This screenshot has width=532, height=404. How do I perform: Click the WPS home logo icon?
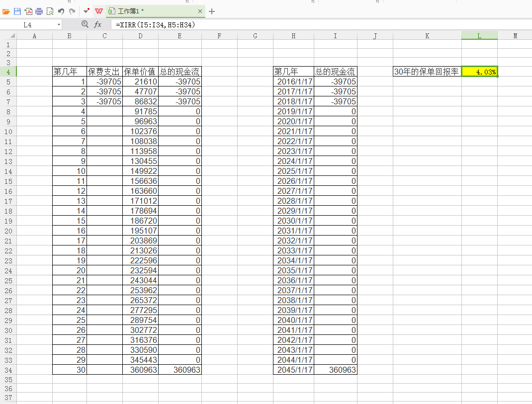(x=99, y=11)
